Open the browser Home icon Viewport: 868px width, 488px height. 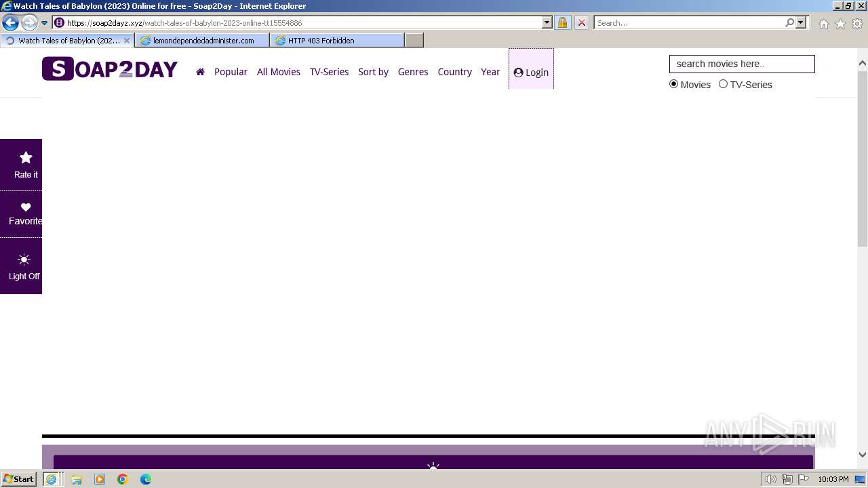tap(823, 24)
